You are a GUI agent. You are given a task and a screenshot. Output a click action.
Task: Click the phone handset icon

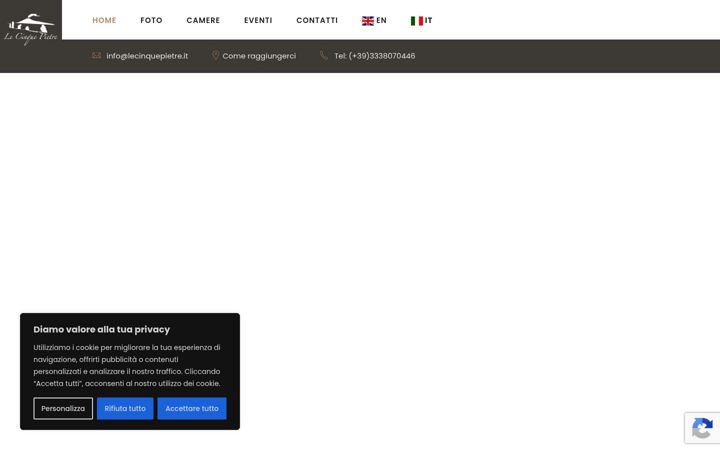click(x=324, y=56)
